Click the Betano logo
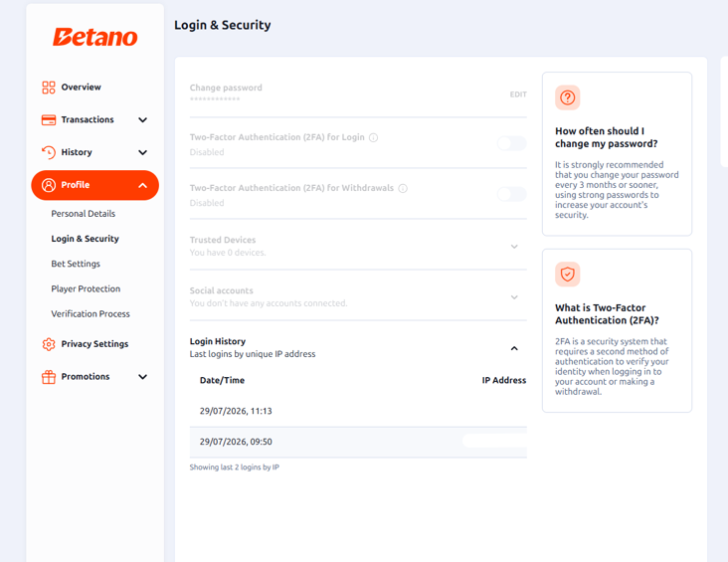Screen dimensions: 728x562 tap(94, 37)
